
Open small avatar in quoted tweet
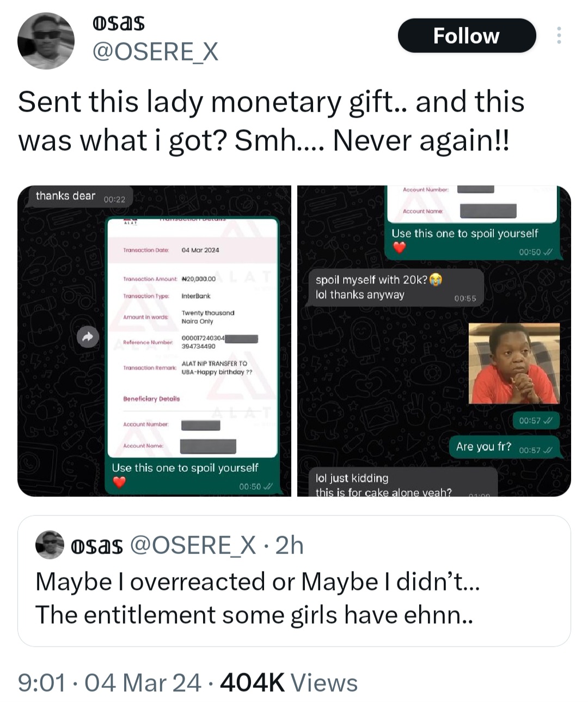click(x=50, y=545)
